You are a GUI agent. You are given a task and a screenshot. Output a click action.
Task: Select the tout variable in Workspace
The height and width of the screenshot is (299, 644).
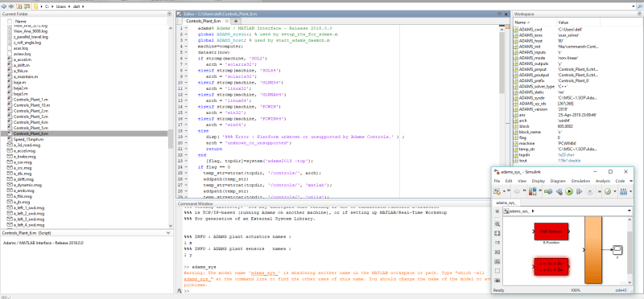[x=522, y=161]
